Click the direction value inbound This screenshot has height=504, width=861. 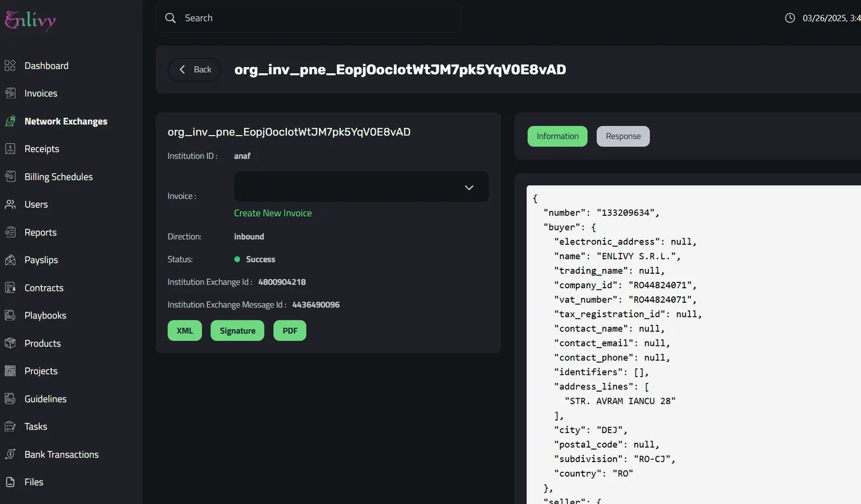coord(249,237)
